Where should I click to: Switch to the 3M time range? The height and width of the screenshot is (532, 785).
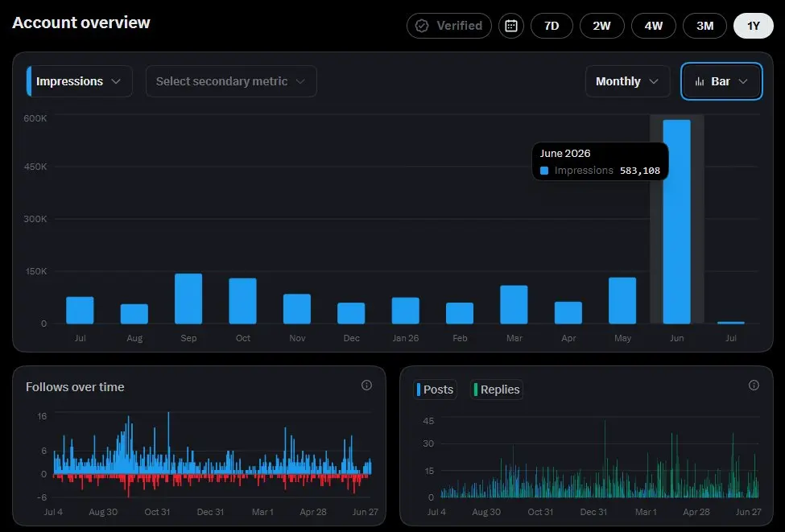[705, 26]
